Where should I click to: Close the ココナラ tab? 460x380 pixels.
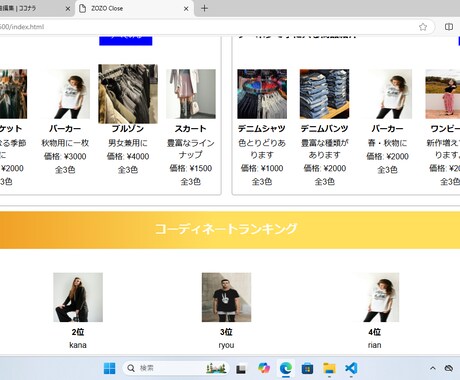click(68, 9)
